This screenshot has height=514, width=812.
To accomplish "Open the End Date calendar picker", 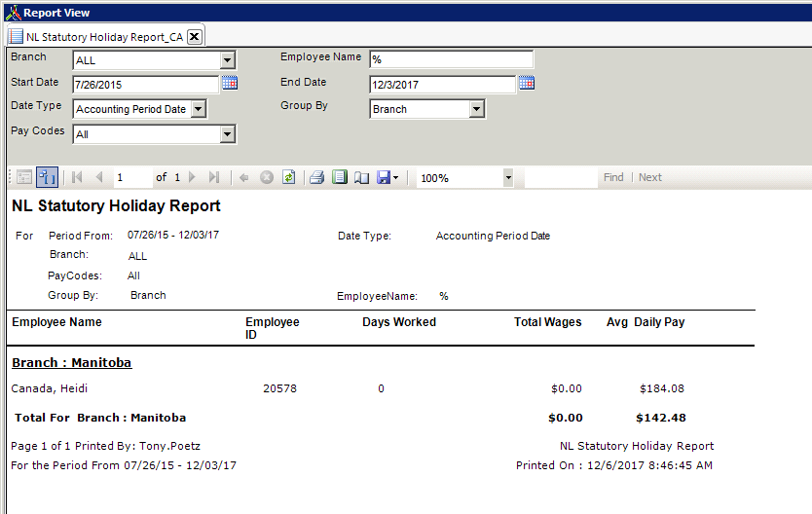I will click(527, 83).
